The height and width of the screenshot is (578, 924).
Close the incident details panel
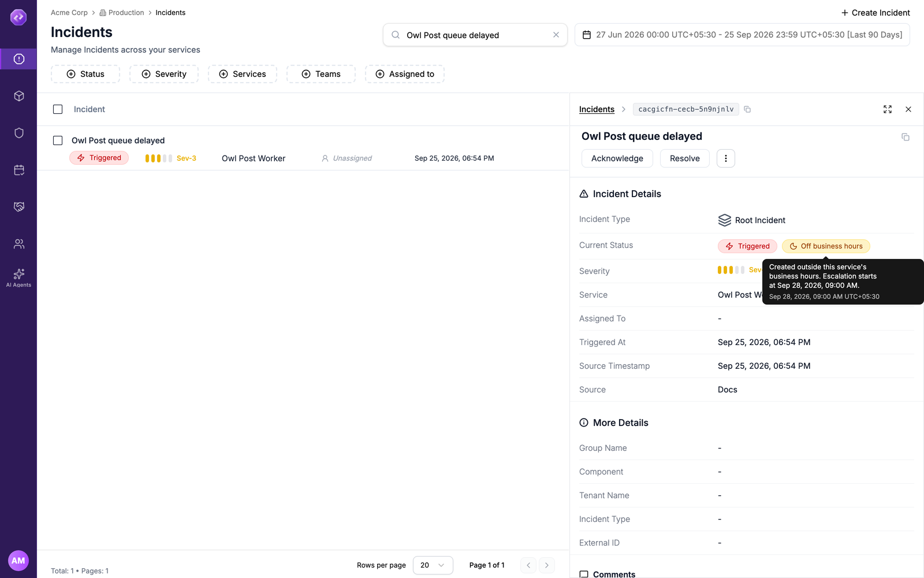908,109
